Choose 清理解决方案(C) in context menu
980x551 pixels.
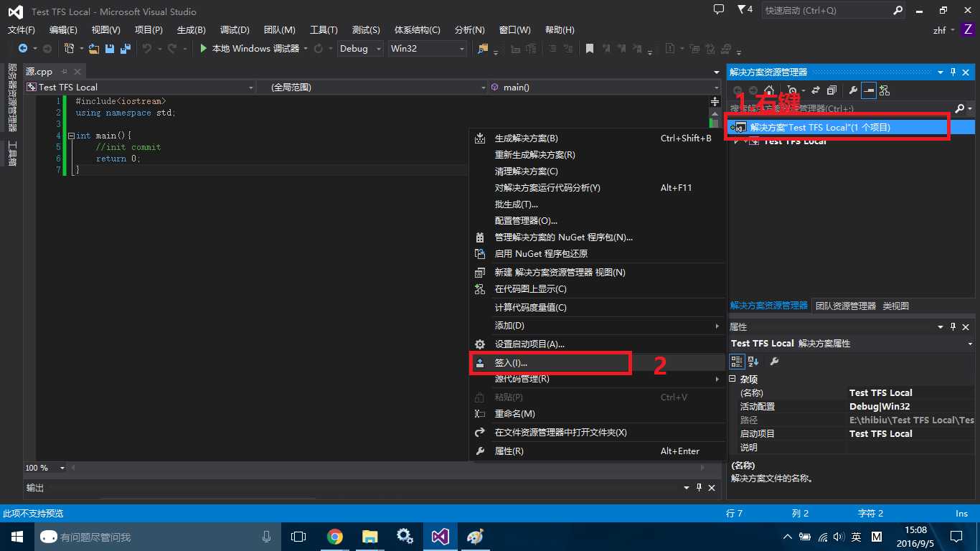click(x=597, y=171)
